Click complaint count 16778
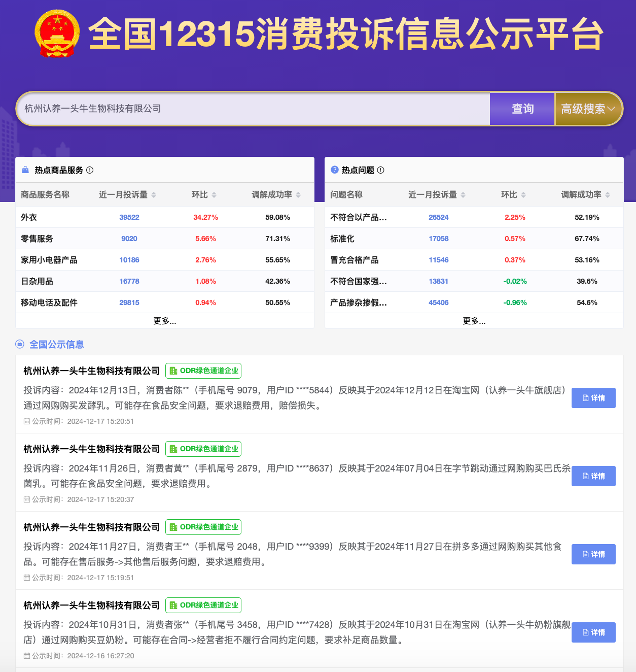This screenshot has height=672, width=636. pyautogui.click(x=129, y=281)
